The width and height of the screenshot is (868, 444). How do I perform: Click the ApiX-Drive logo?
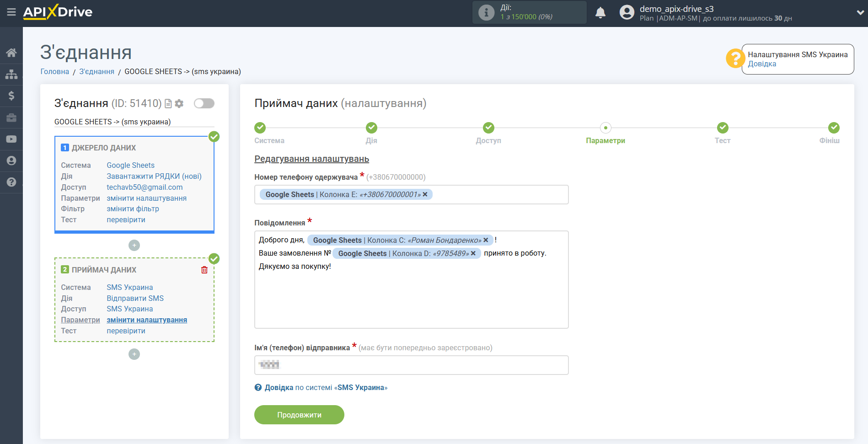point(58,12)
